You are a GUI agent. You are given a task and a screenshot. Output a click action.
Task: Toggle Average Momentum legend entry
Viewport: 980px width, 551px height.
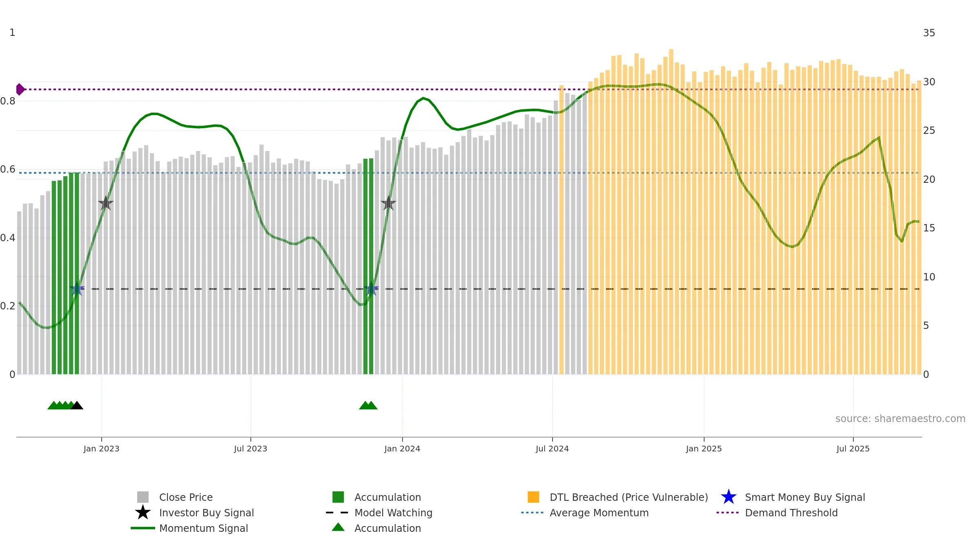click(599, 513)
